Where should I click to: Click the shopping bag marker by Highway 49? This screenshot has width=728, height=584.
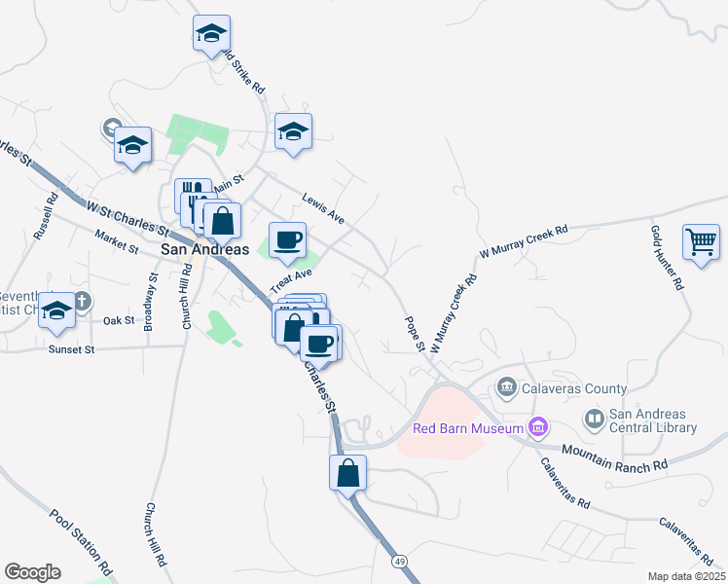pos(347,473)
